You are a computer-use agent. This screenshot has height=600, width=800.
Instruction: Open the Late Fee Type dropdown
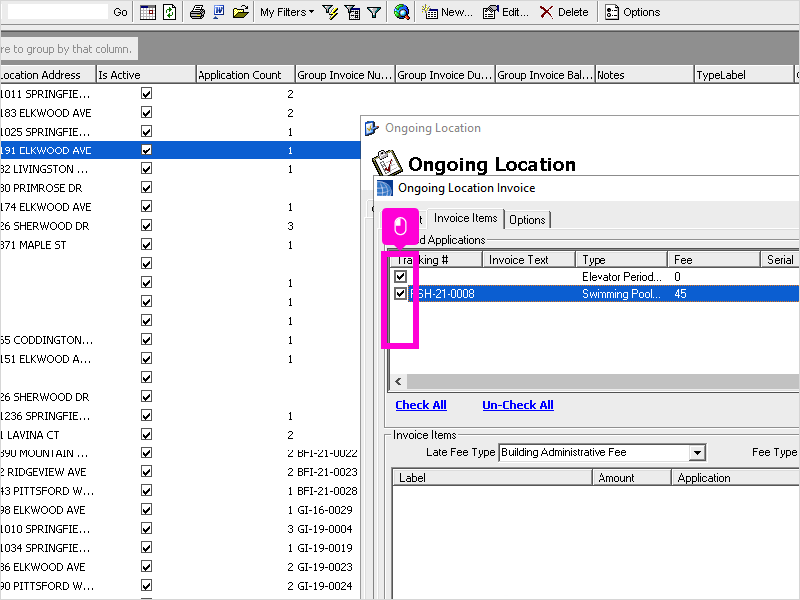[697, 453]
